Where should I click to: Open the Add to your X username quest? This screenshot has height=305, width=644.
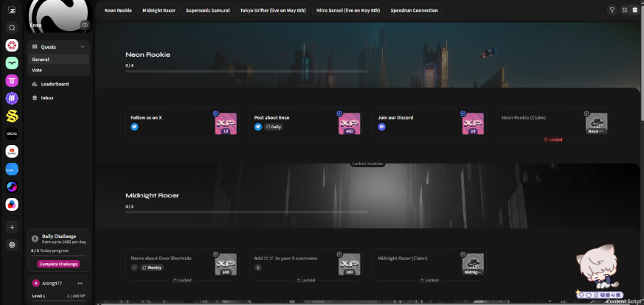306,264
